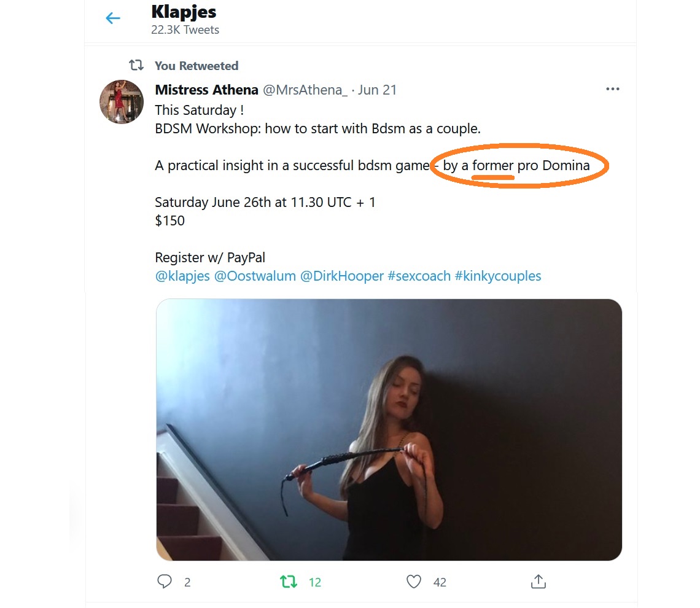Screen dimensions: 700x608
Task: Open the reply icon on Mistress Athena's tweet
Action: point(164,581)
